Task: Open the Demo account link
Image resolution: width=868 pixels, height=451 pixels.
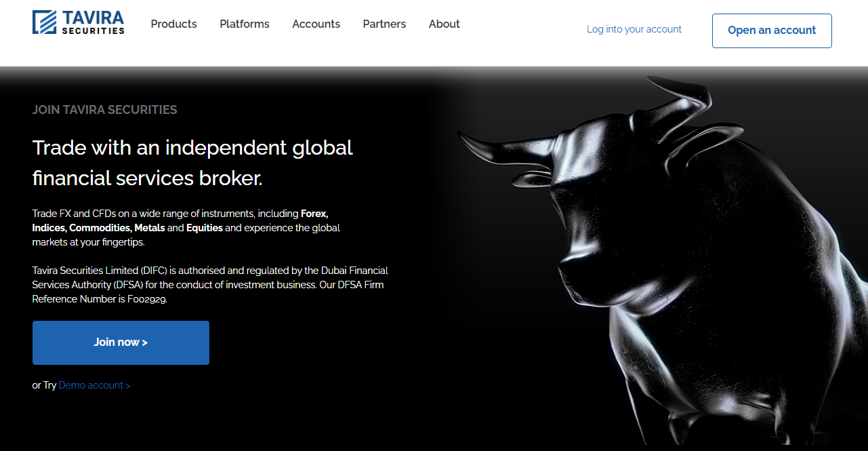Action: tap(94, 385)
